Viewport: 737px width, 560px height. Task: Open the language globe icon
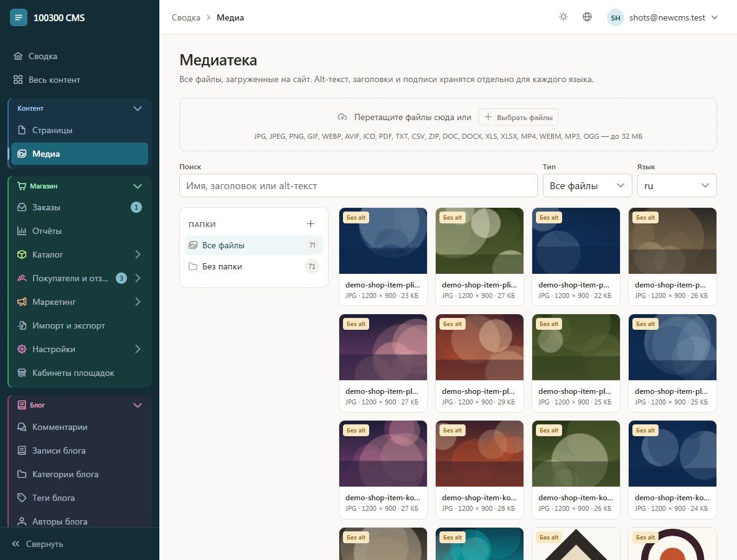click(x=587, y=17)
